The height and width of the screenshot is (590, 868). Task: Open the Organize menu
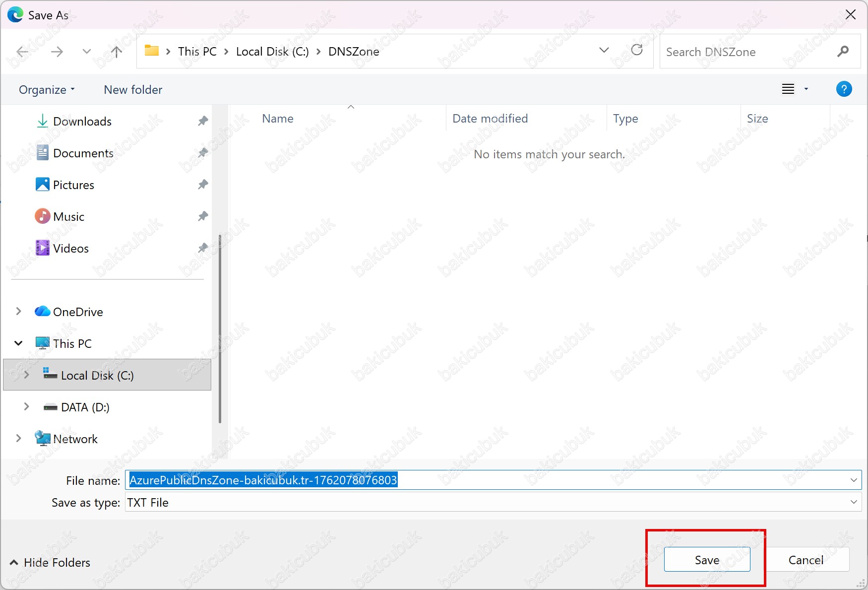tap(47, 90)
